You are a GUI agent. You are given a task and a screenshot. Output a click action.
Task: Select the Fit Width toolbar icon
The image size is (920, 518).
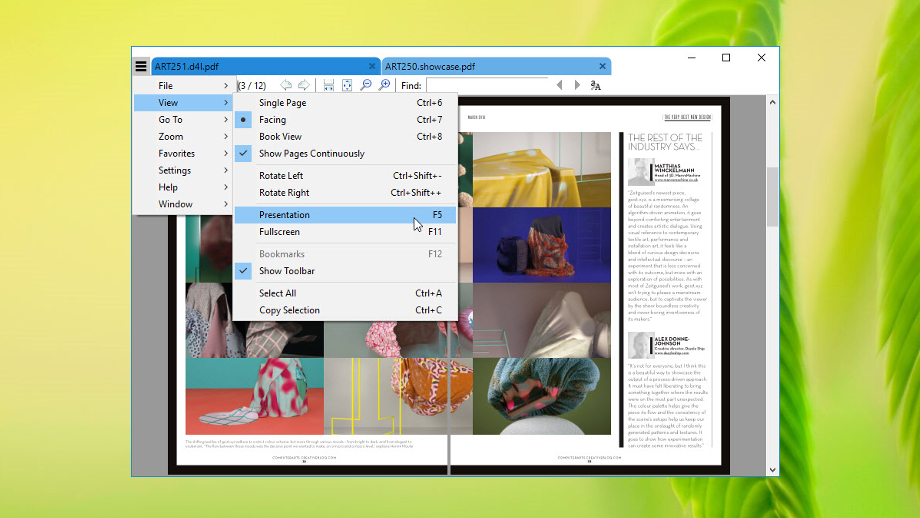[329, 85]
